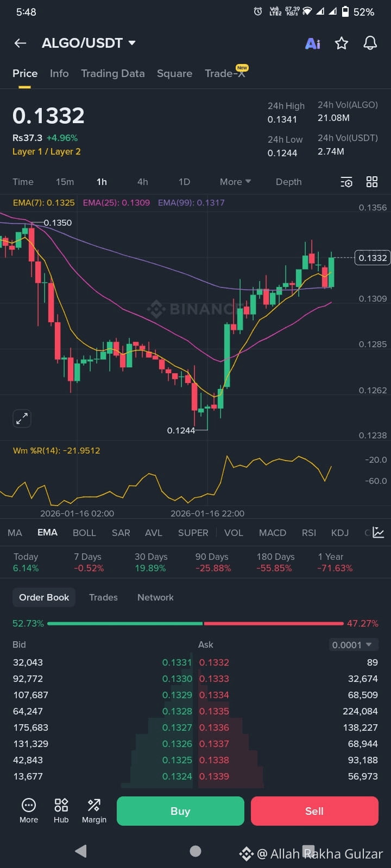
Task: Open the 0.0001 price precision dropdown
Action: (353, 644)
